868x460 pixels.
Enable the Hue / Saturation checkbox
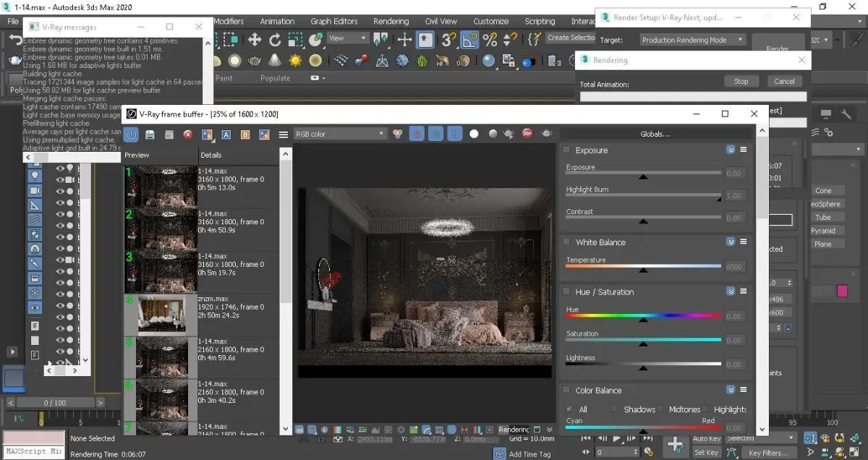click(x=566, y=291)
